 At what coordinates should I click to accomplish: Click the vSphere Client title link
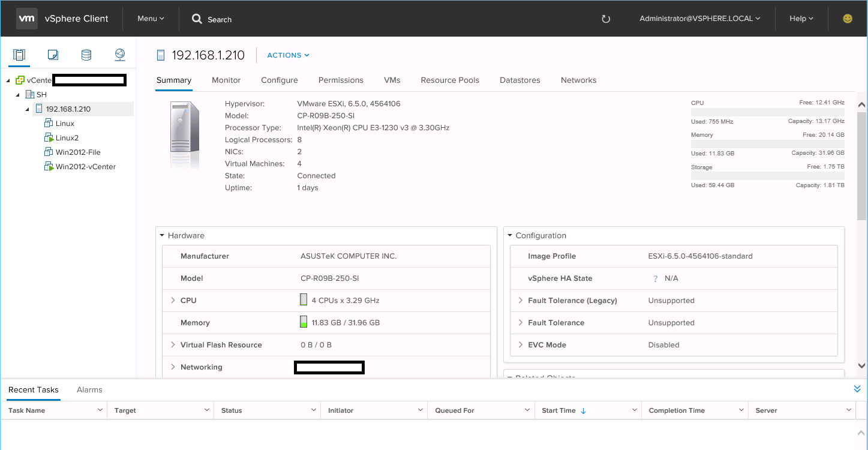(x=77, y=19)
